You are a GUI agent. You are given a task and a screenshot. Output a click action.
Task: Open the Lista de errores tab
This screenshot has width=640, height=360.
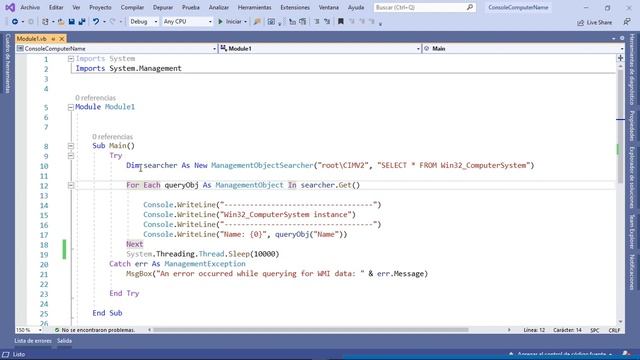[33, 341]
